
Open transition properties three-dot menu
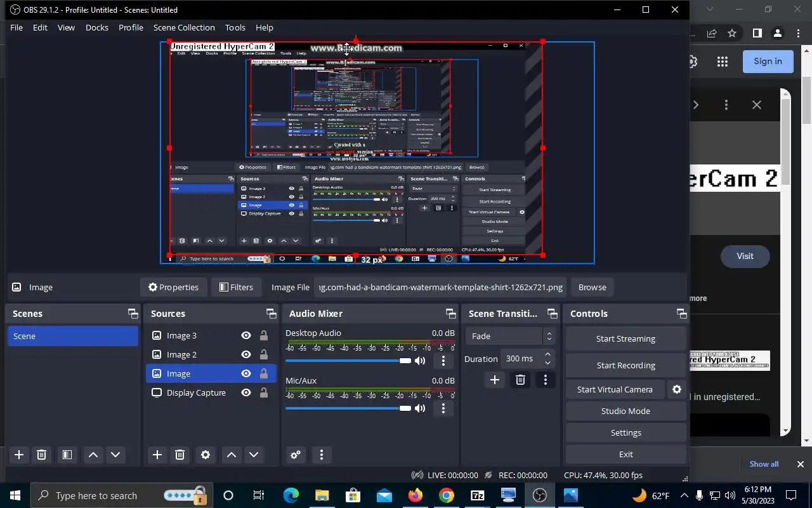[546, 380]
